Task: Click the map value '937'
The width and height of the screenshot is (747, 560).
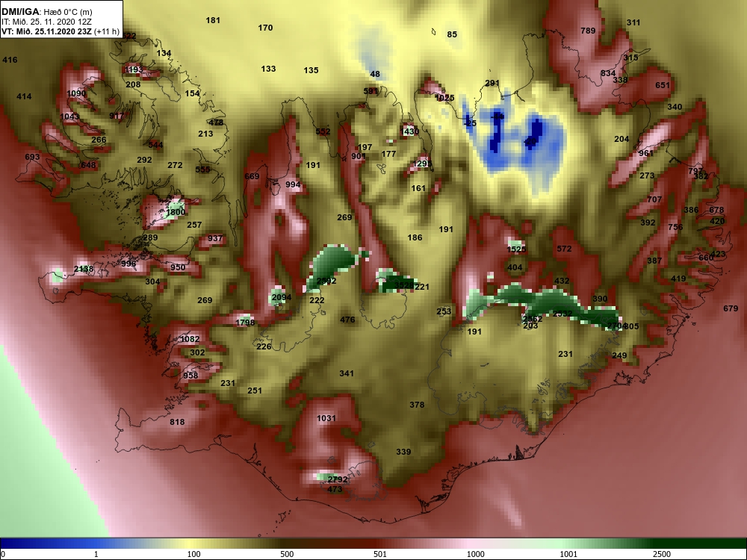Action: click(x=215, y=238)
